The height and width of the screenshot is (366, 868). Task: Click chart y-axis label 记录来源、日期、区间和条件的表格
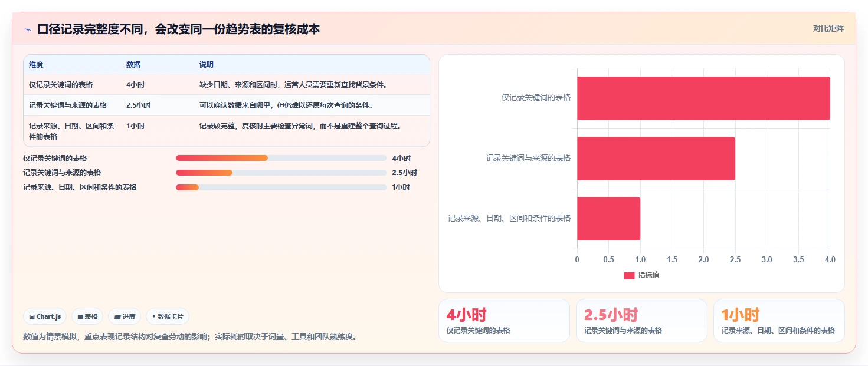(509, 218)
